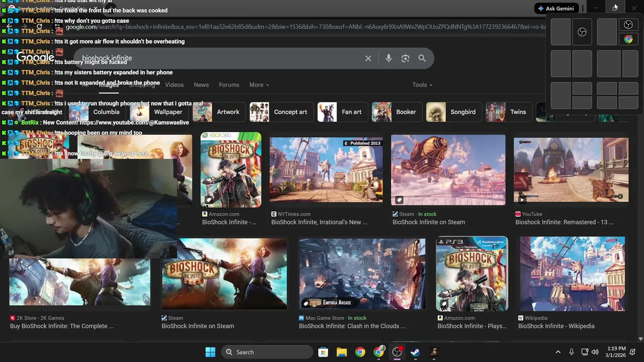Viewport: 644px width, 362px height.
Task: Open the second-row Steam logo artwork image
Action: [224, 274]
